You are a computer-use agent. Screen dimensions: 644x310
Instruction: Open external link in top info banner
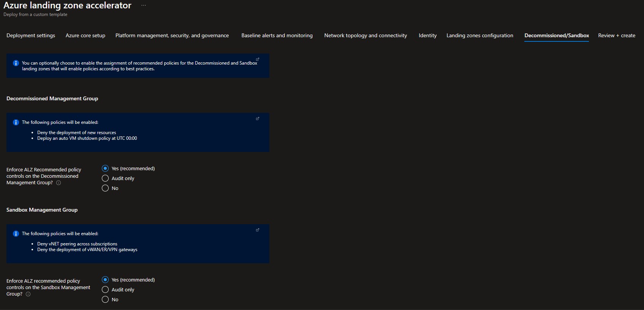click(x=258, y=59)
